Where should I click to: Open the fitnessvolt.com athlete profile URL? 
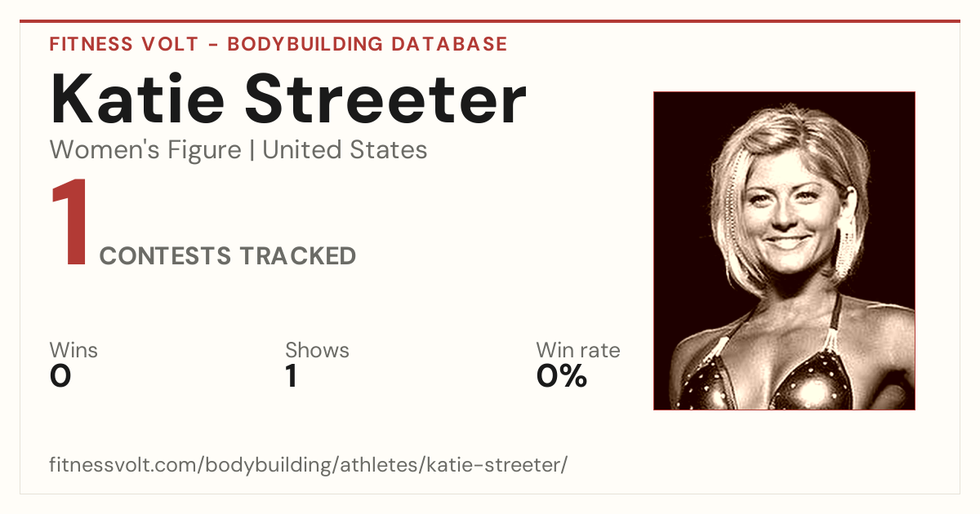tap(308, 465)
